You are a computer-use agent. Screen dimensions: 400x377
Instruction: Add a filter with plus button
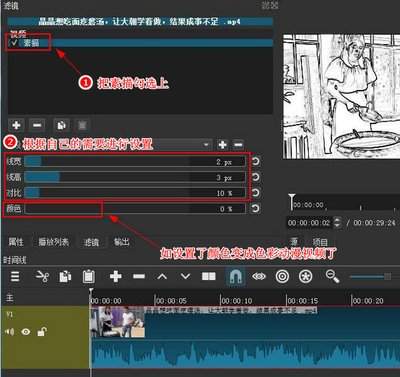coord(16,125)
